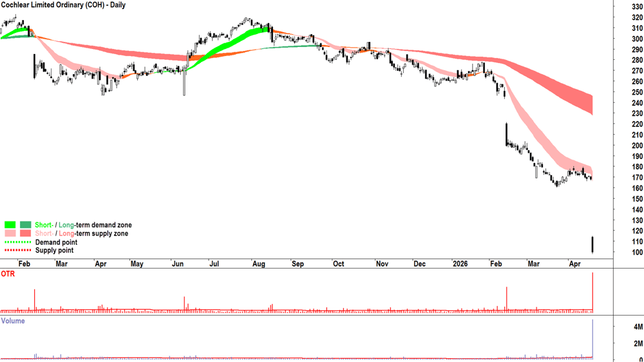Click the 250 price axis label

[638, 93]
